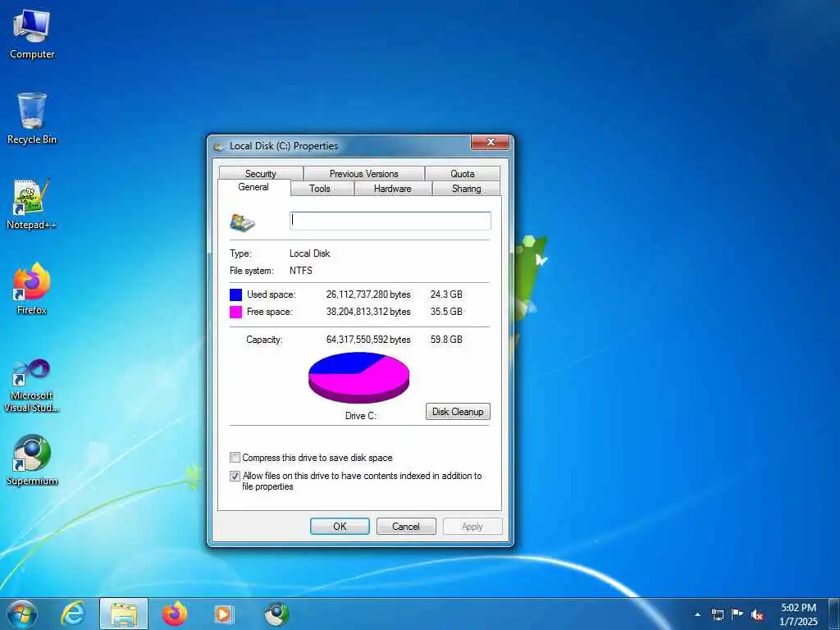Screen dimensions: 840x630
Task: Click the disk usage pie chart
Action: pos(359,377)
